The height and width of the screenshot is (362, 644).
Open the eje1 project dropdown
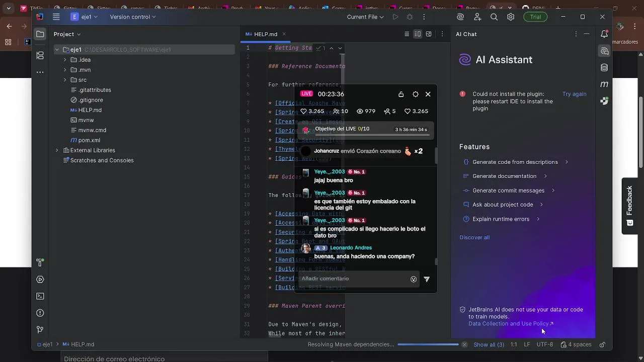tap(84, 17)
